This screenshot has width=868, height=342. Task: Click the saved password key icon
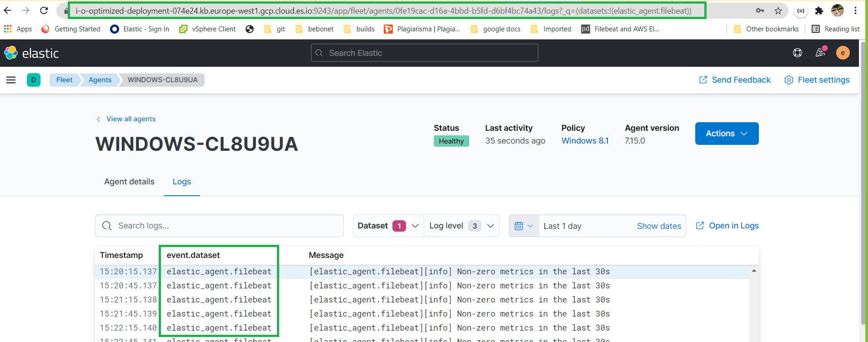coord(760,10)
